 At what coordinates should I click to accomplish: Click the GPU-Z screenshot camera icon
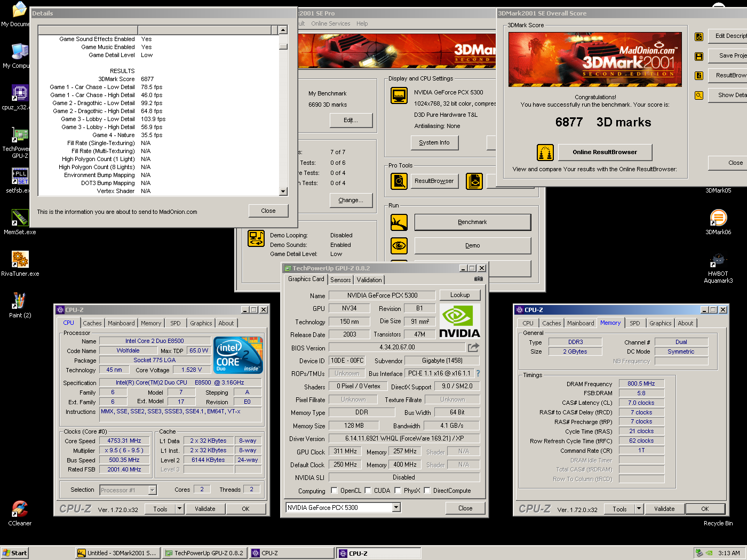pyautogui.click(x=479, y=279)
